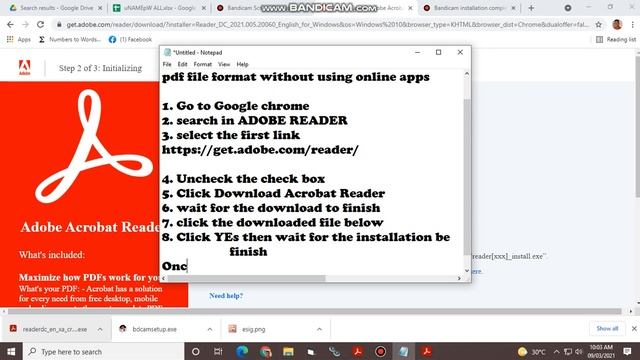The width and height of the screenshot is (640, 360).
Task: Open the weather widget showing 30°C
Action: tap(531, 351)
